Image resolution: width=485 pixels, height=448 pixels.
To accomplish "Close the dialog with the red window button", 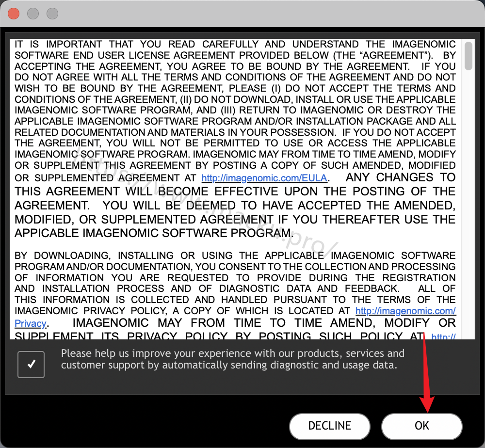I will click(x=14, y=14).
